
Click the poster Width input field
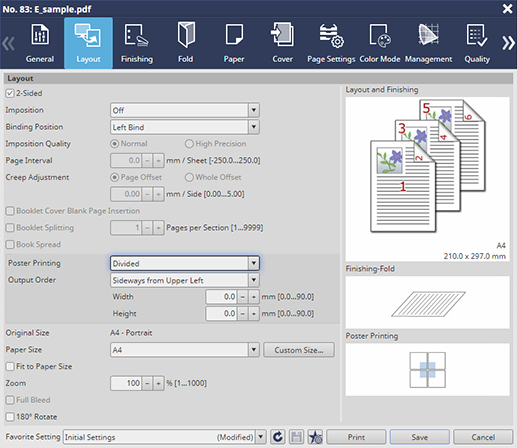pyautogui.click(x=221, y=297)
